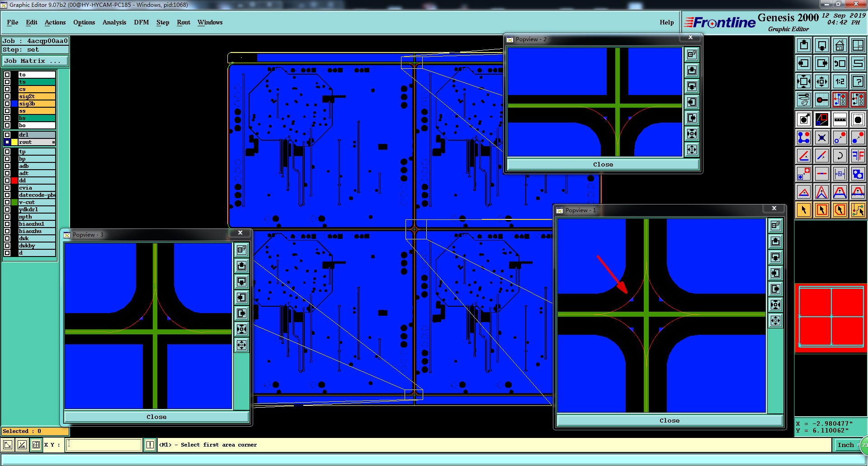Image resolution: width=868 pixels, height=466 pixels.
Task: Click the Inch units button
Action: click(845, 445)
